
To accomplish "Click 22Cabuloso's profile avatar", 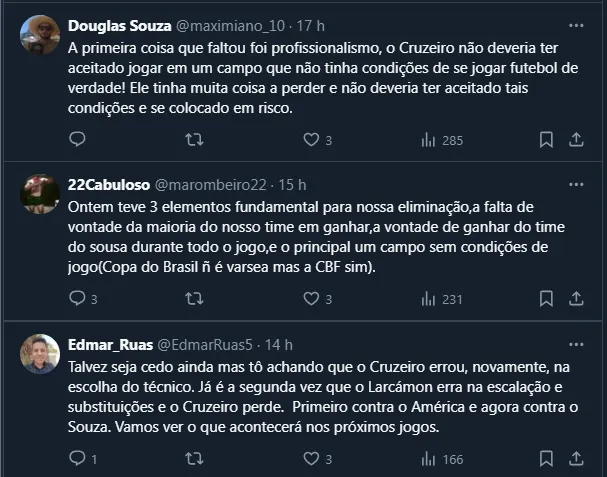I will 40,194.
